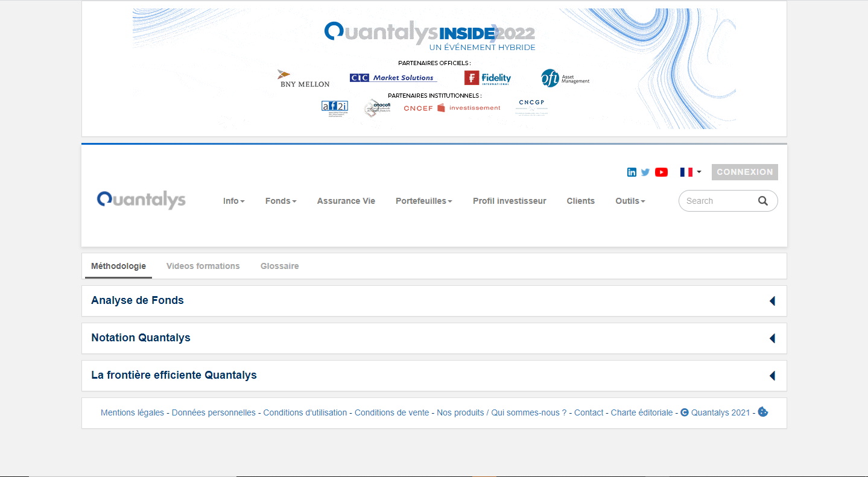Open the Mentions légales link

click(x=132, y=412)
